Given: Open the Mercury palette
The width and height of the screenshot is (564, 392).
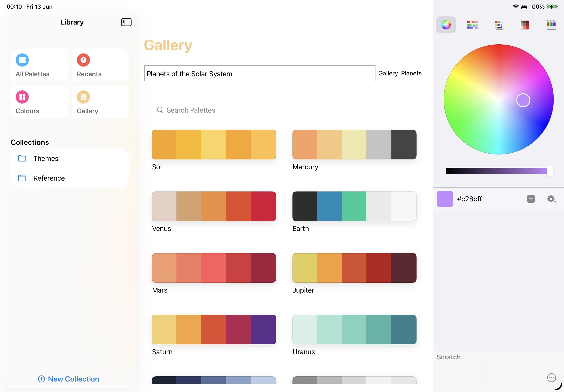Looking at the screenshot, I should 354,145.
